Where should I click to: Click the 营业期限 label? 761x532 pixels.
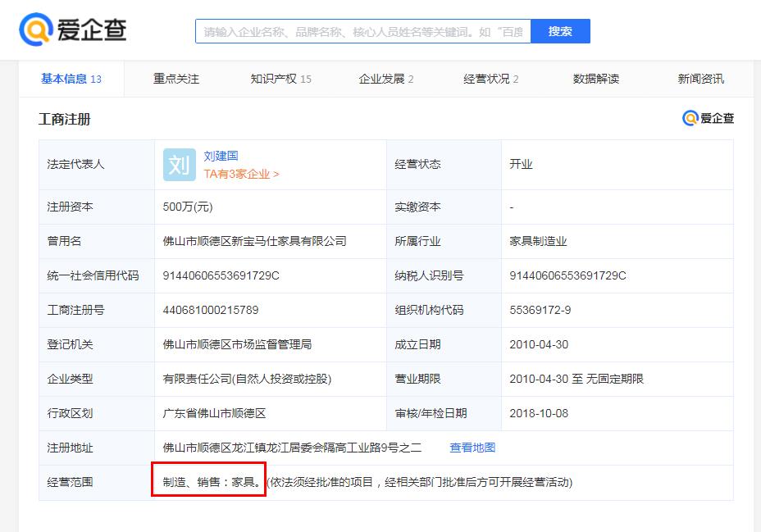418,379
